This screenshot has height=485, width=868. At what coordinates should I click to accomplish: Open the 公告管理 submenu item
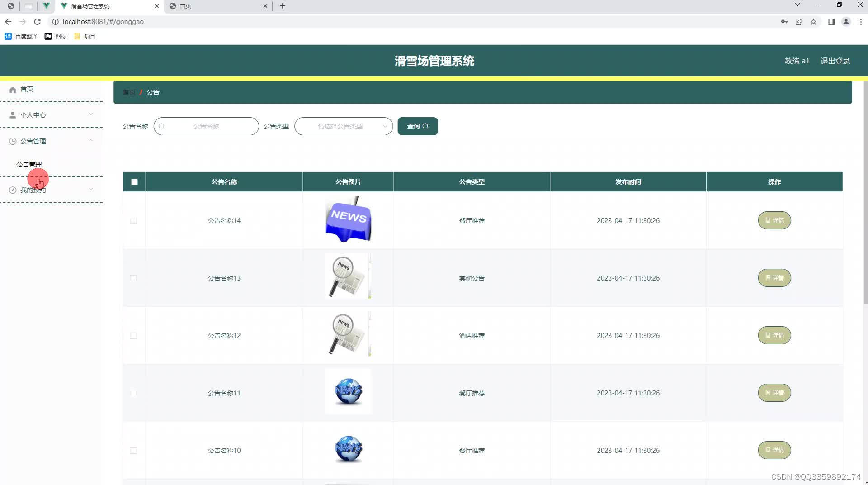[29, 165]
